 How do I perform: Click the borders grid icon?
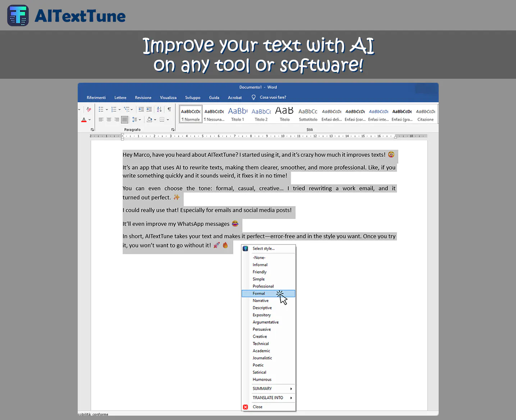pos(162,119)
